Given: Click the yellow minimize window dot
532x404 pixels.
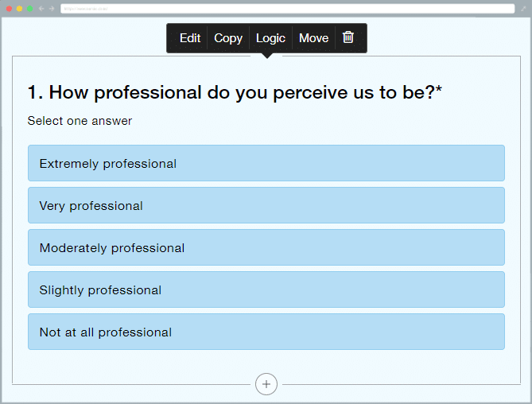Looking at the screenshot, I should (x=19, y=9).
